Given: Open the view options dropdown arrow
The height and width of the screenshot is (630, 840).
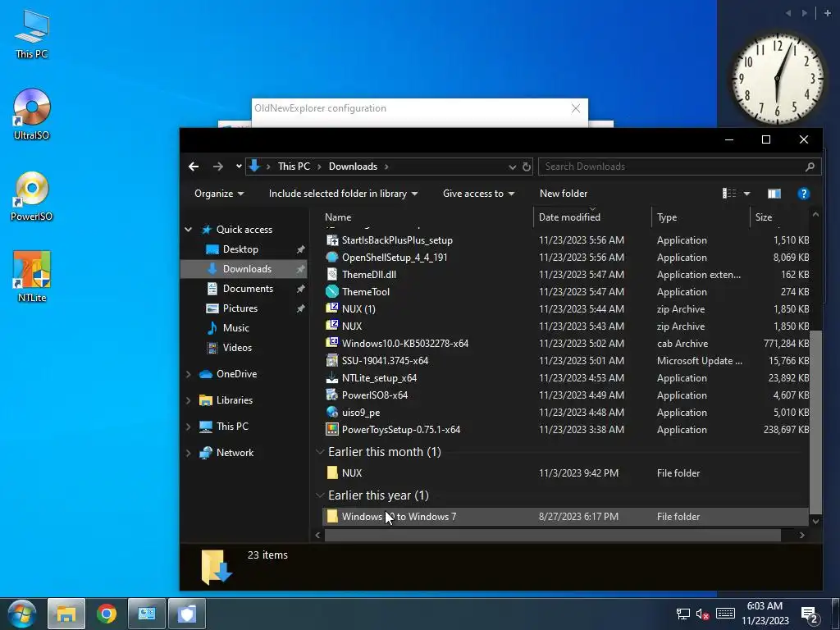Looking at the screenshot, I should point(746,194).
